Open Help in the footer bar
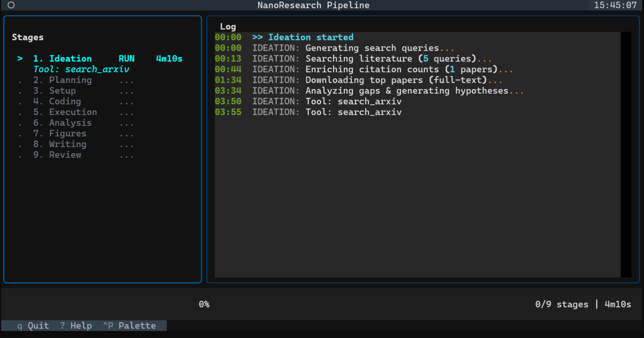Viewport: 644px width, 338px height. pos(76,325)
